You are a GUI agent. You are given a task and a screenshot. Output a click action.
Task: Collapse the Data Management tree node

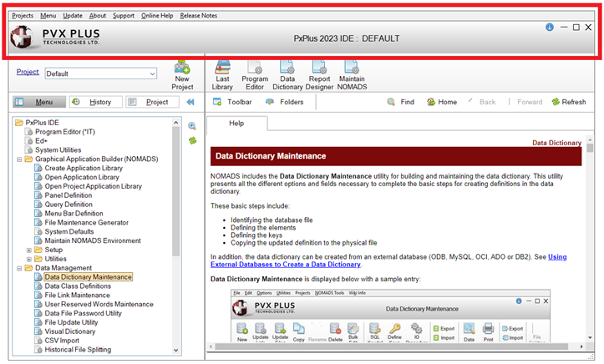[18, 268]
